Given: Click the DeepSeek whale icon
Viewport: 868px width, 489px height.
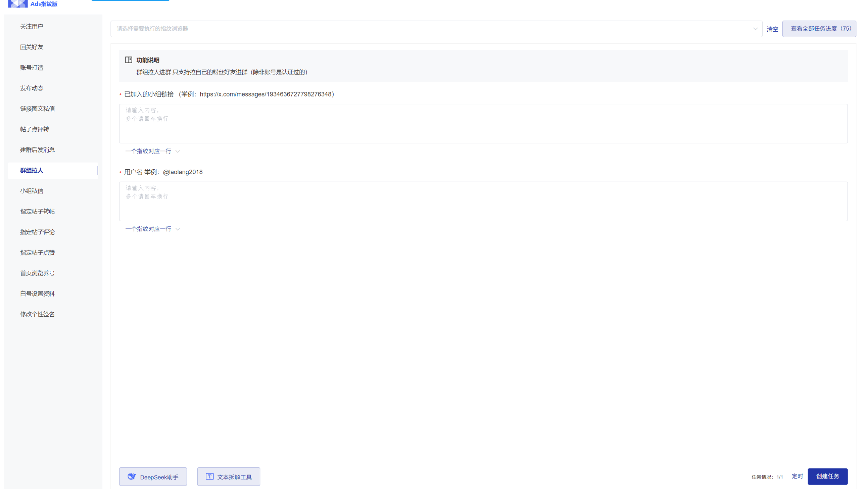Looking at the screenshot, I should pos(132,477).
